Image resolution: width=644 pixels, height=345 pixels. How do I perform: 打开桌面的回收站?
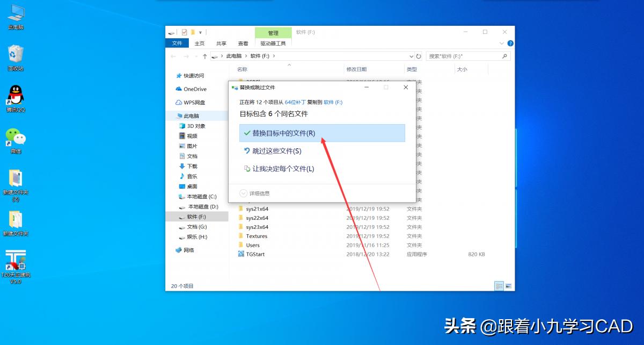pos(15,54)
